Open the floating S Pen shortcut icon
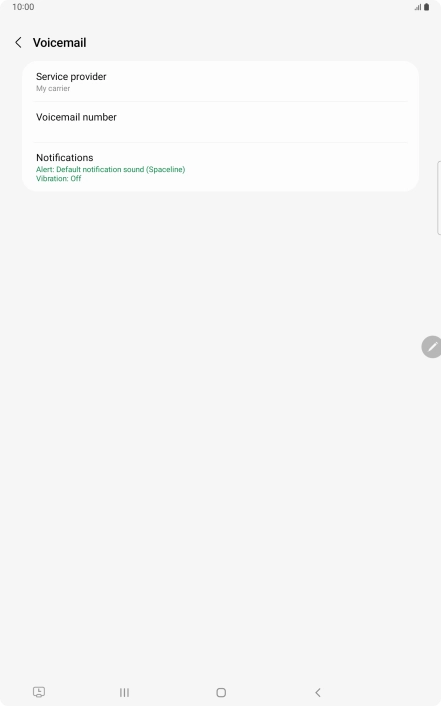441x706 pixels. pyautogui.click(x=432, y=347)
